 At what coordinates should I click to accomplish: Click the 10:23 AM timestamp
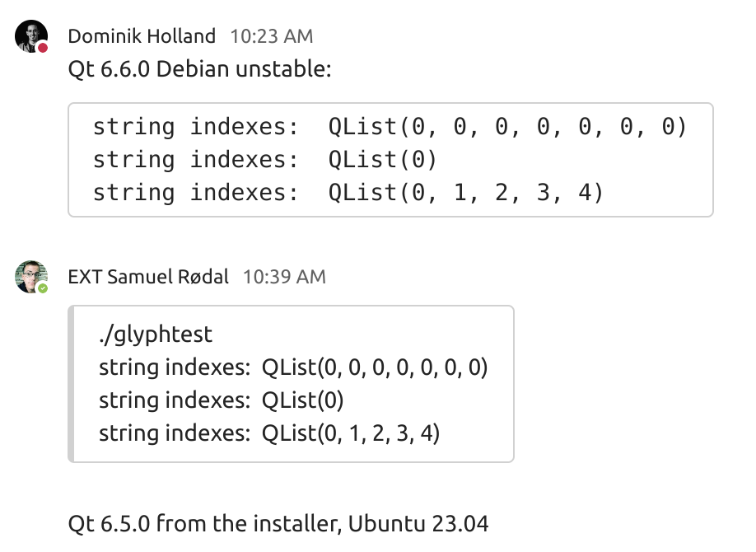point(272,36)
